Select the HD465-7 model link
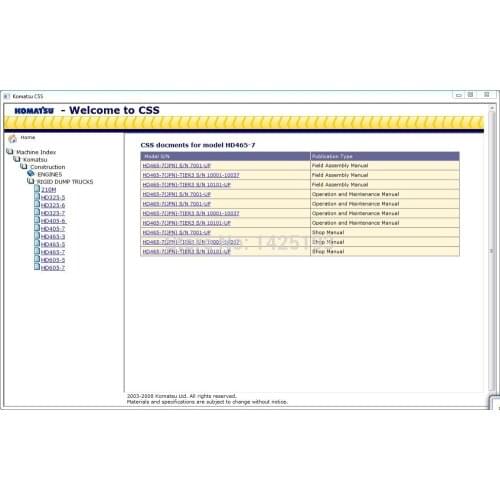This screenshot has width=500, height=500. (53, 252)
